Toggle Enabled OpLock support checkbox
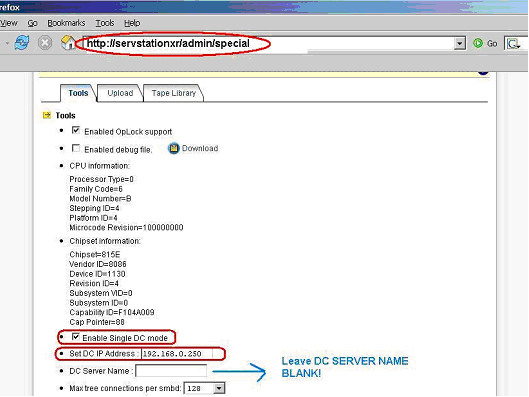This screenshot has height=397, width=529. pyautogui.click(x=76, y=130)
